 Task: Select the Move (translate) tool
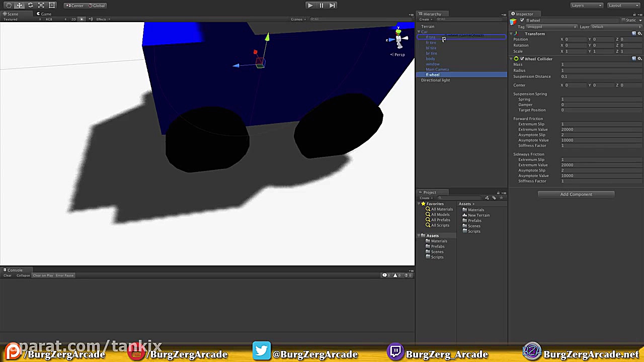click(20, 5)
